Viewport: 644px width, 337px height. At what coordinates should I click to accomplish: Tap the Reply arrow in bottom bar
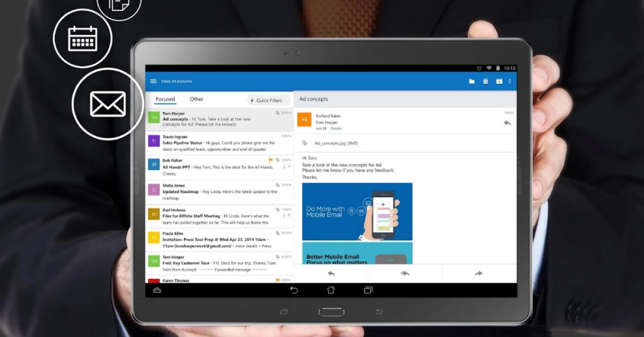(331, 274)
